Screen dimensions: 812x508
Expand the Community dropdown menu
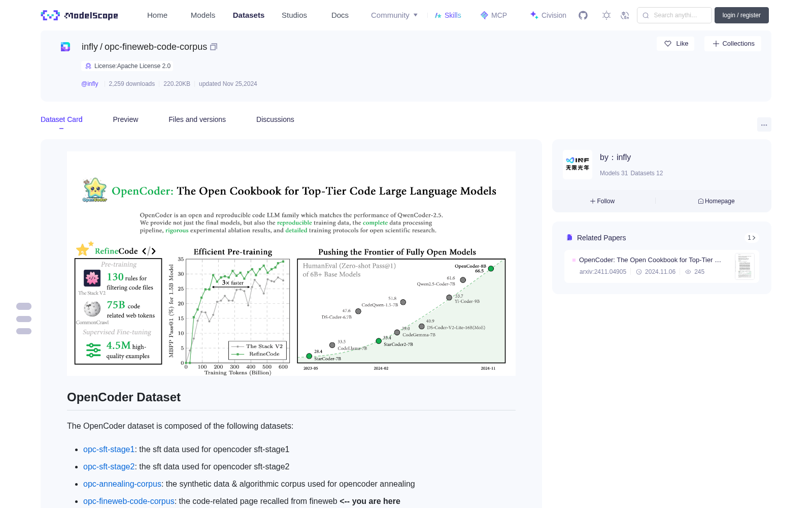coord(394,15)
